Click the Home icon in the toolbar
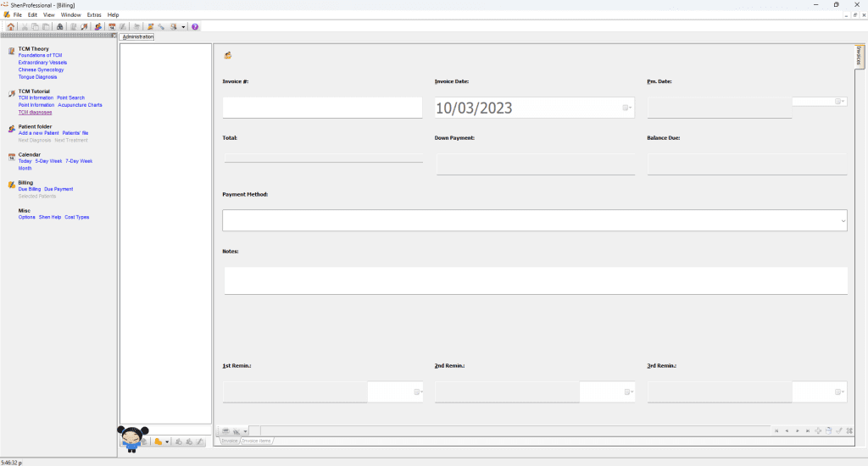Viewport: 868px width, 466px height. tap(10, 26)
